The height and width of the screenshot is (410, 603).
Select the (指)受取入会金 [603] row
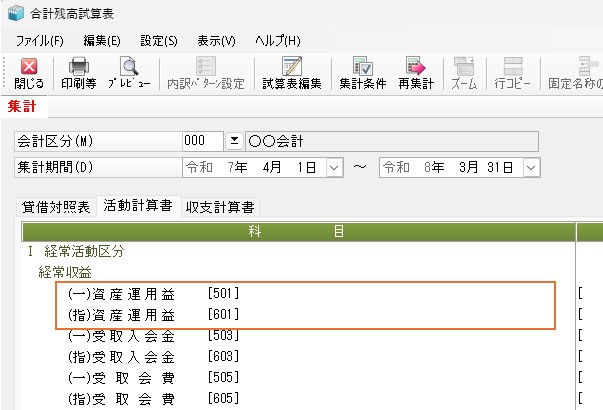(x=153, y=357)
